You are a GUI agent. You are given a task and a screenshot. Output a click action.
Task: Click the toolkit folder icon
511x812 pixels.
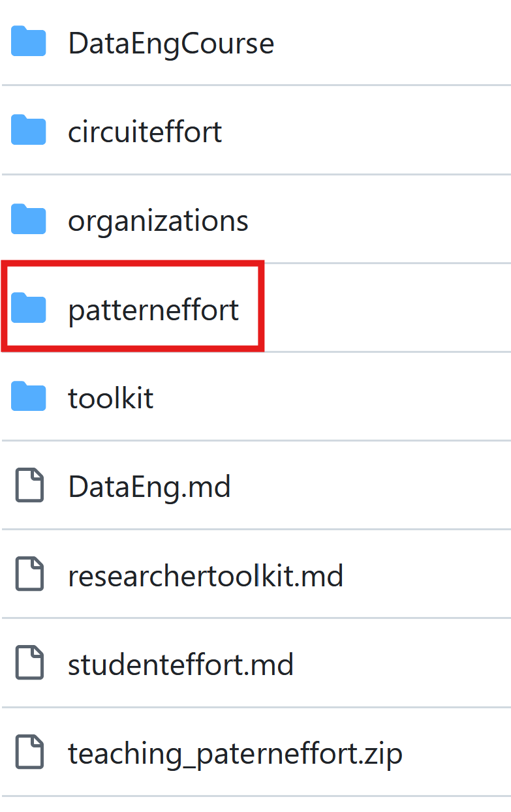coord(29,397)
